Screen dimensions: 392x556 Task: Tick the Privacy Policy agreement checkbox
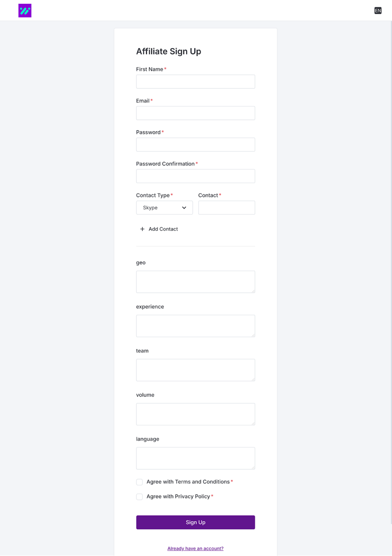pyautogui.click(x=140, y=497)
